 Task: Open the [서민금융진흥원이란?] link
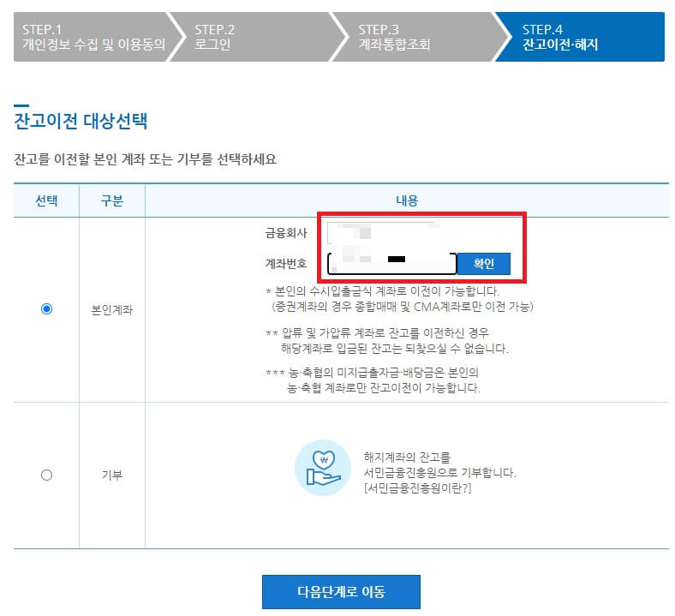pyautogui.click(x=417, y=488)
